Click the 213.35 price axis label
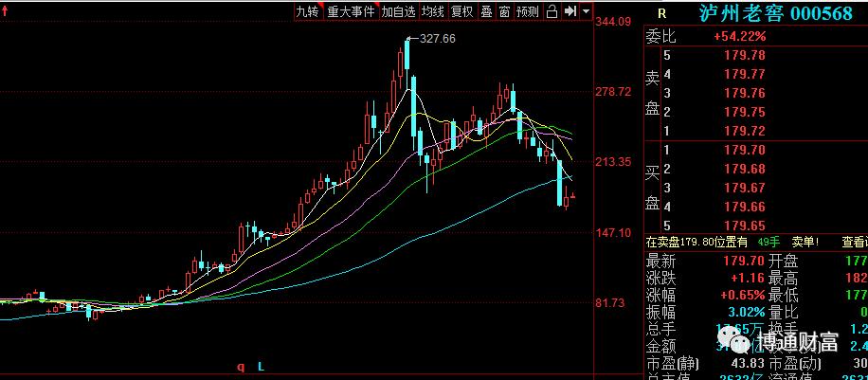Screen dimensions: 868x380 pyautogui.click(x=613, y=162)
